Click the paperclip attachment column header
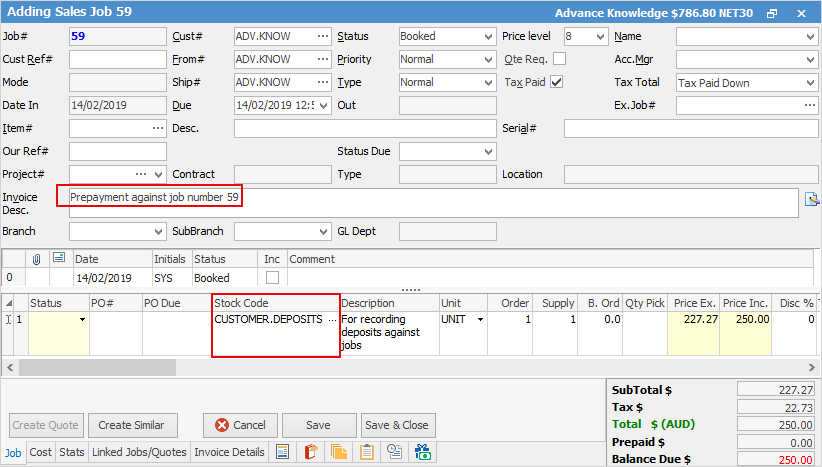The image size is (822, 467). (x=37, y=259)
